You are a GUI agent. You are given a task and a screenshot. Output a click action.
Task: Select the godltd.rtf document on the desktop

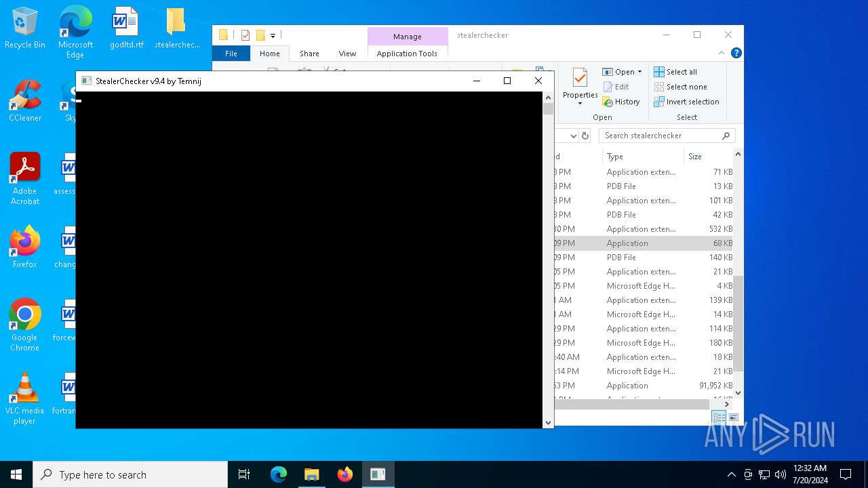pos(126,28)
